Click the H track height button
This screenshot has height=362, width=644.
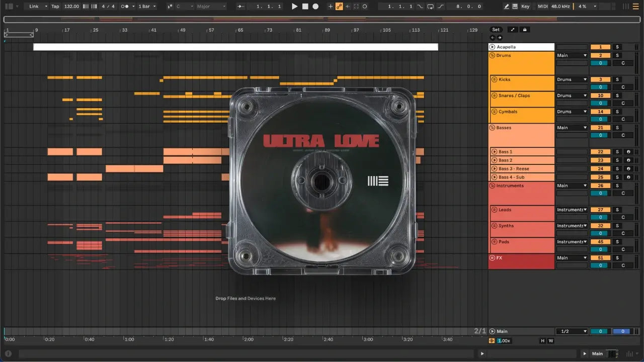[543, 341]
